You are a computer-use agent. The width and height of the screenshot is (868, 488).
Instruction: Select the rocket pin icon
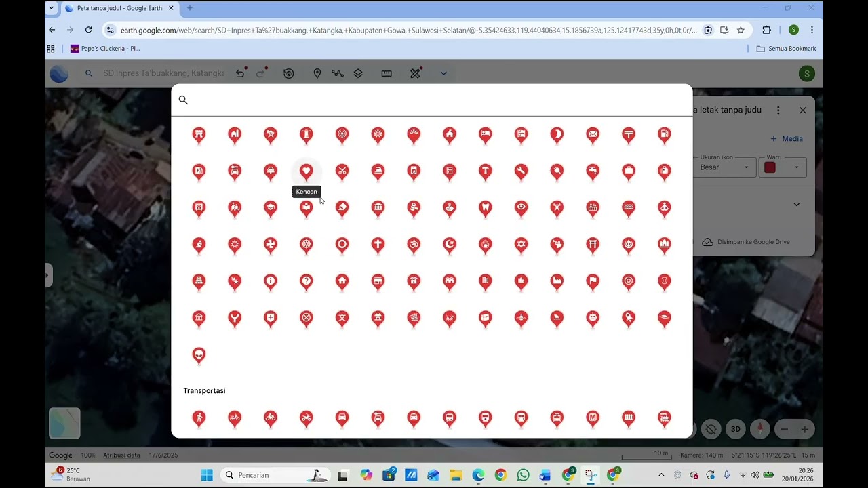coord(629,318)
